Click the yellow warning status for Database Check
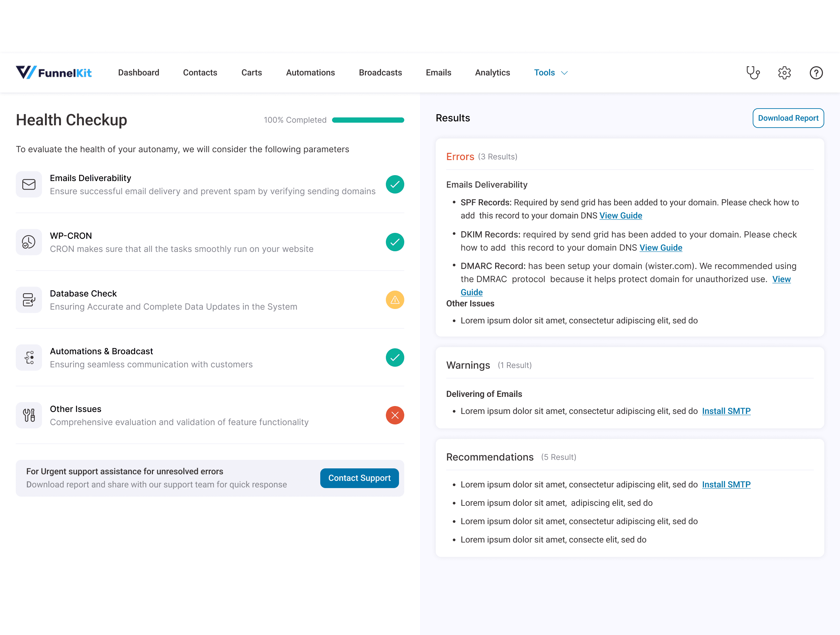The image size is (840, 635). (394, 300)
